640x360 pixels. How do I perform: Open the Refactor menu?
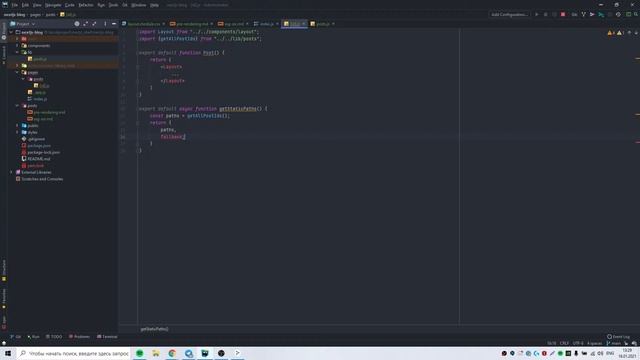tap(86, 5)
